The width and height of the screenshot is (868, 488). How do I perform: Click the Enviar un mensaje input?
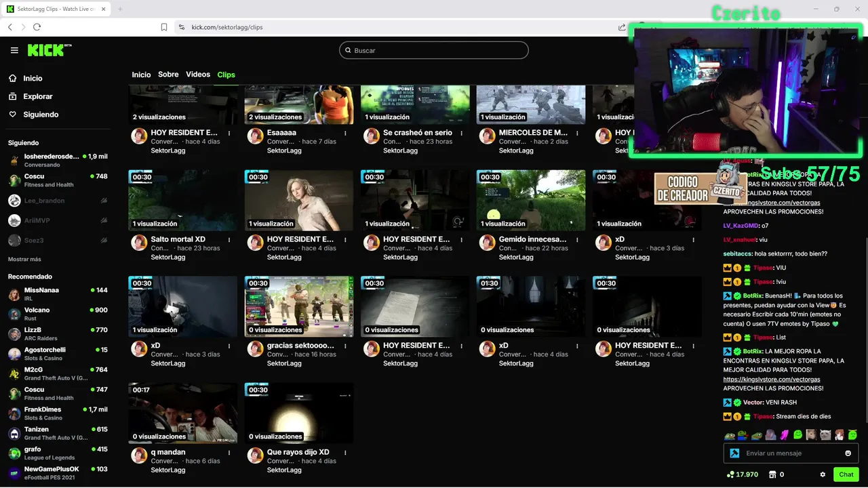pos(791,453)
